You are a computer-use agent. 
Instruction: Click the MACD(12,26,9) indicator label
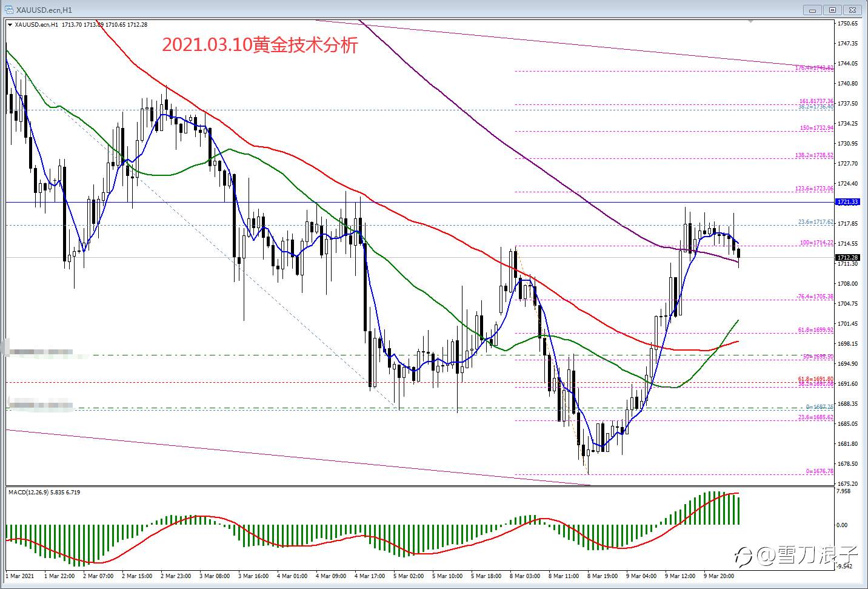tap(44, 493)
